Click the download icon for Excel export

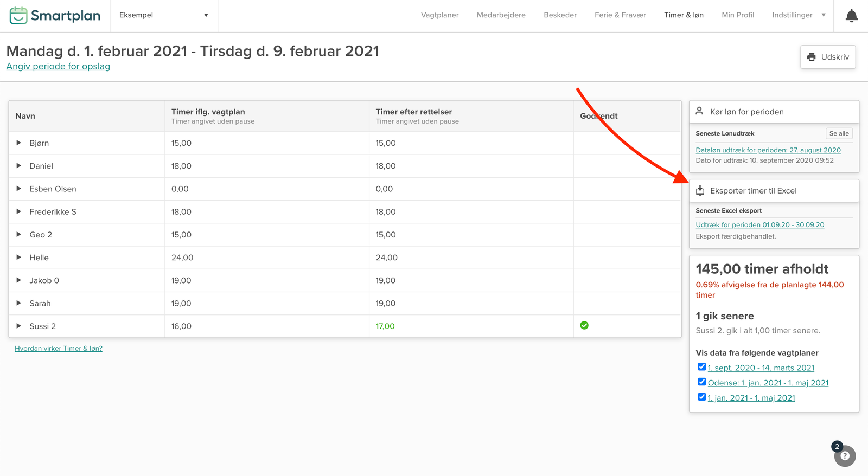pyautogui.click(x=700, y=190)
